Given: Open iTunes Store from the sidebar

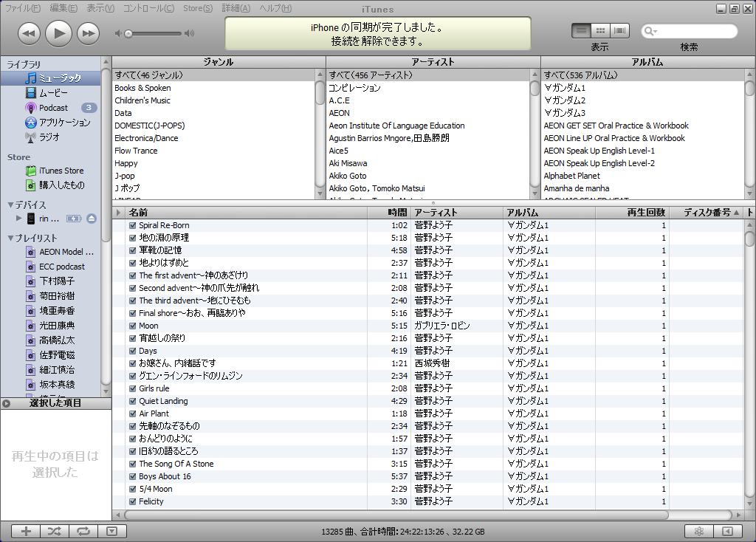Looking at the screenshot, I should pos(51,171).
